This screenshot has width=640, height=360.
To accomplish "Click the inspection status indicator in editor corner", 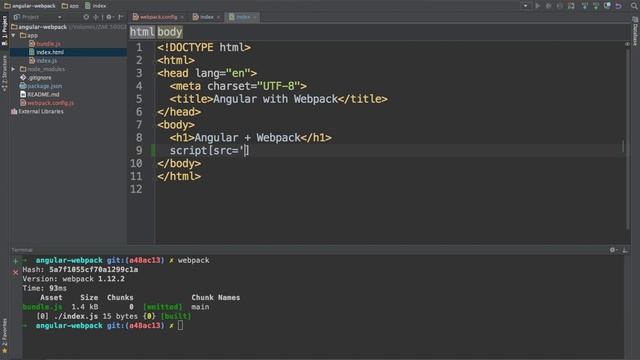I will click(627, 44).
